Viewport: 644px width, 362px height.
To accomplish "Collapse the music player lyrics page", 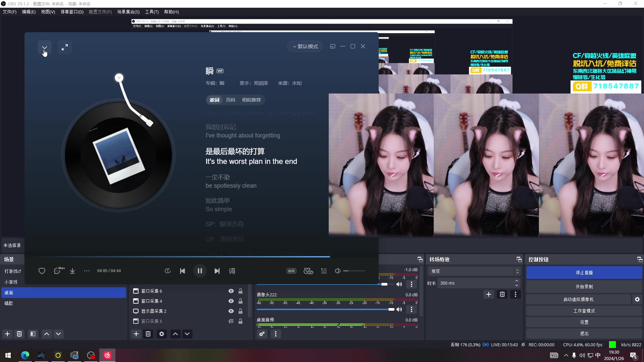I will tap(44, 48).
